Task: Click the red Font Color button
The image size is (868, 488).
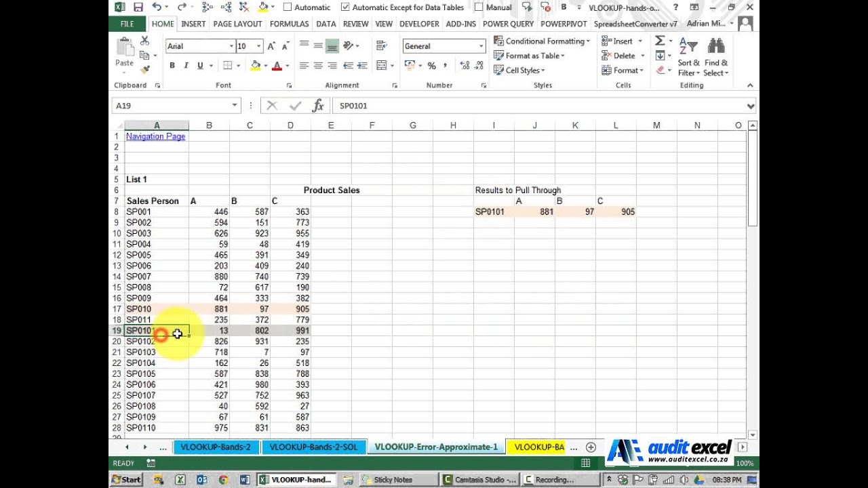Action: 277,66
